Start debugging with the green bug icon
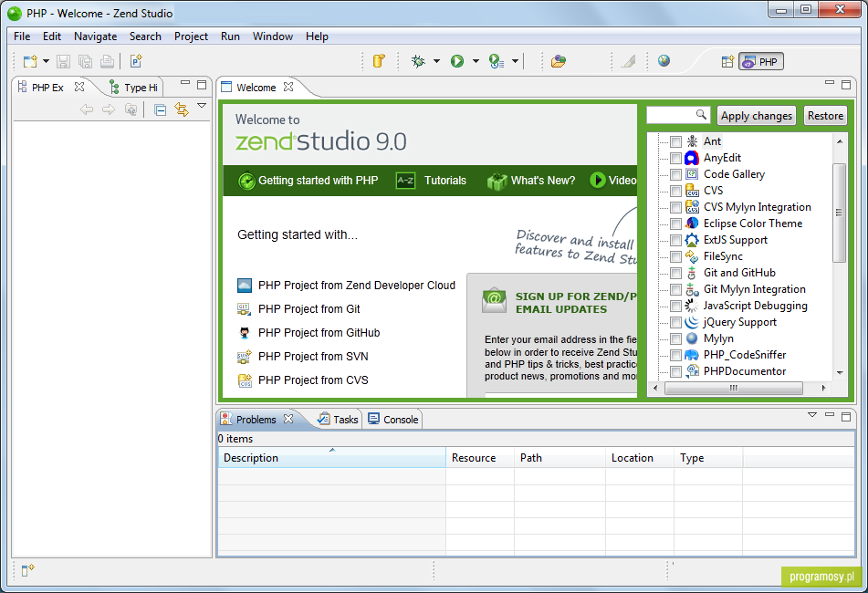 tap(419, 61)
